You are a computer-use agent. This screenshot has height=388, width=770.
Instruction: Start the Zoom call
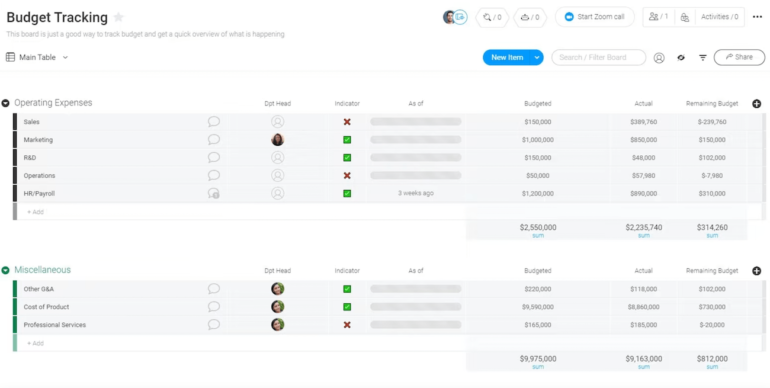point(595,17)
